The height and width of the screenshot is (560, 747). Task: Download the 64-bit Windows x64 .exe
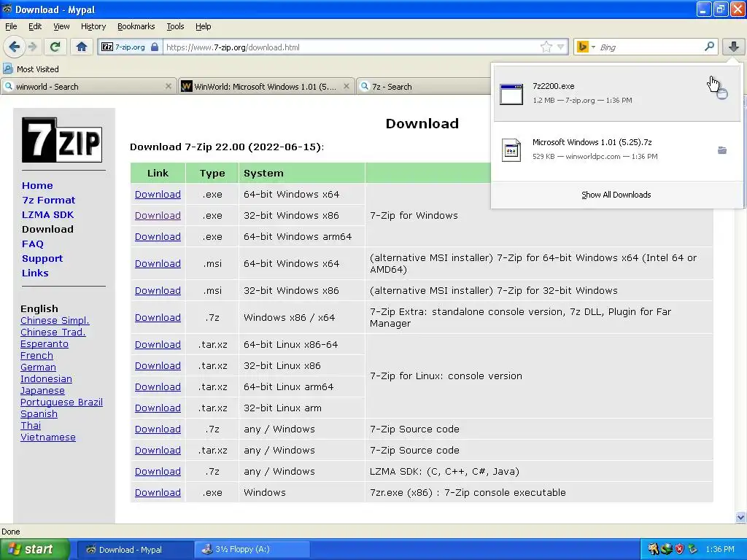pyautogui.click(x=158, y=194)
